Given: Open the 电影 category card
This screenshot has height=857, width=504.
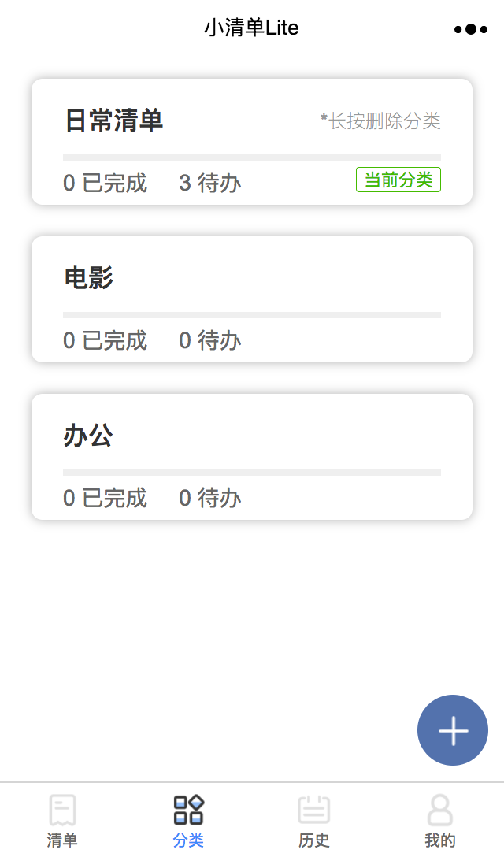Looking at the screenshot, I should click(x=252, y=299).
